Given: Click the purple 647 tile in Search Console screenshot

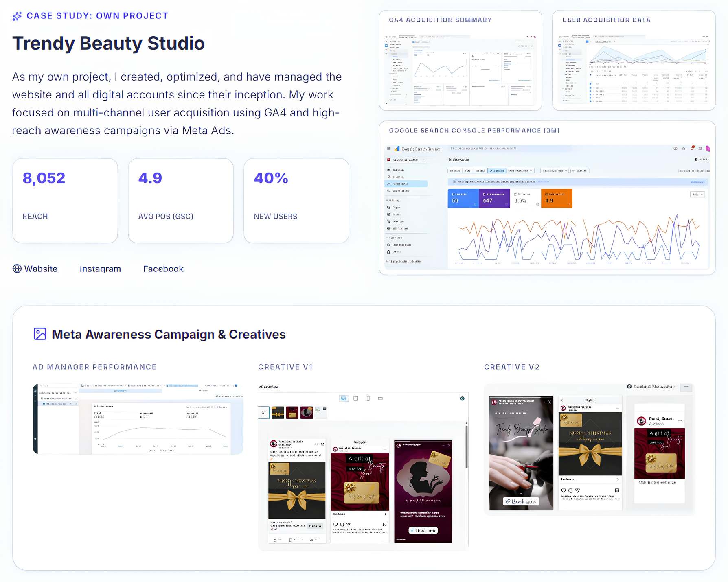Looking at the screenshot, I should click(x=494, y=198).
